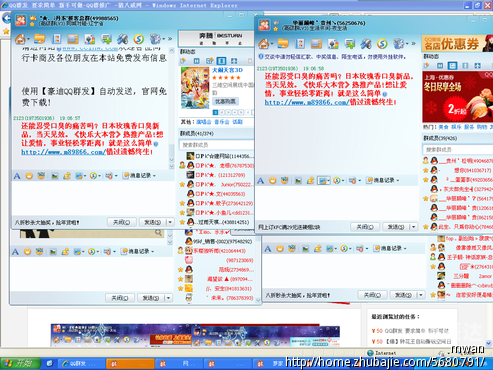Click send picture icon in 丹东 chat toolbar
The width and height of the screenshot is (493, 370).
(x=54, y=176)
